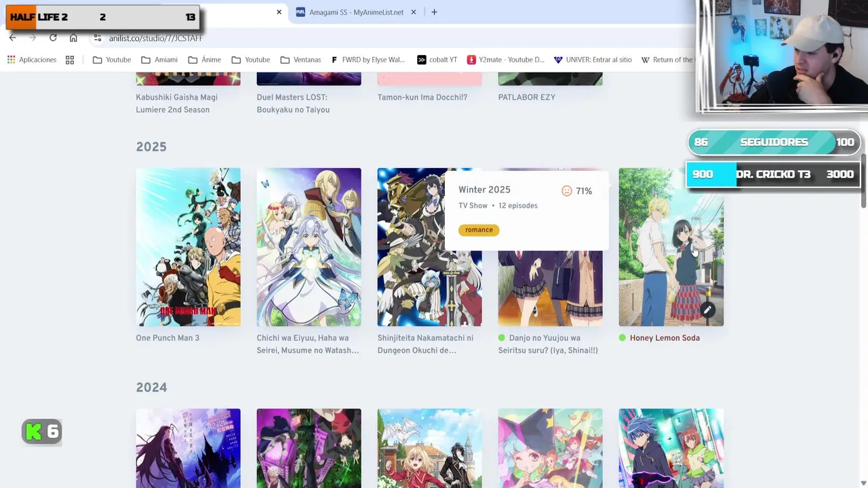868x488 pixels.
Task: Open the Ventanas bookmark folder
Action: [300, 60]
